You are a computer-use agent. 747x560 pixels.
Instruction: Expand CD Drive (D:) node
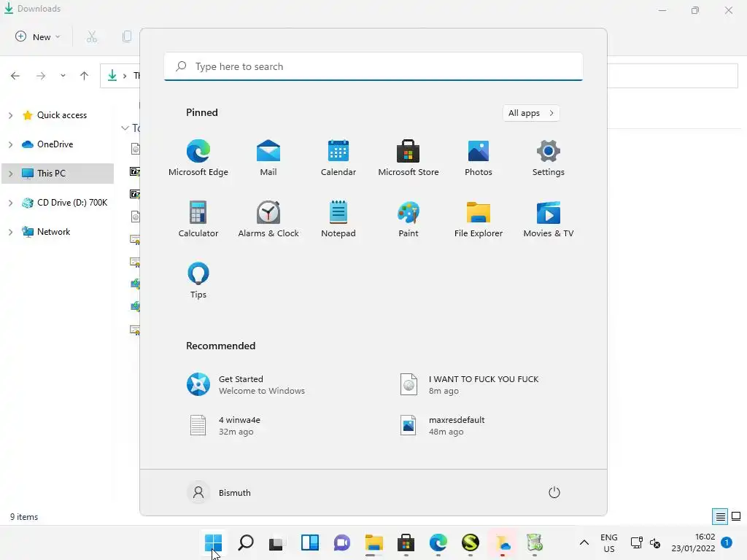coord(10,203)
